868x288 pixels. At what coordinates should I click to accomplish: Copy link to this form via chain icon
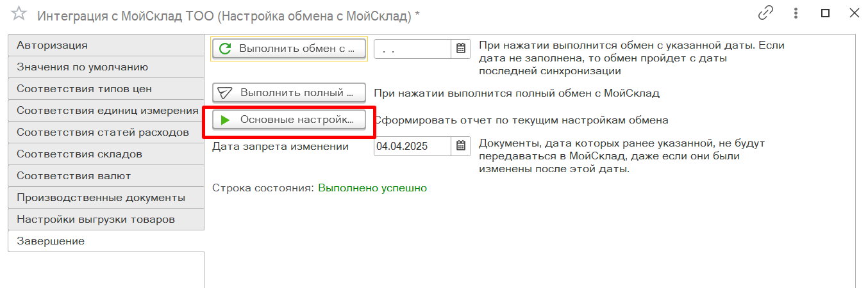click(x=765, y=13)
